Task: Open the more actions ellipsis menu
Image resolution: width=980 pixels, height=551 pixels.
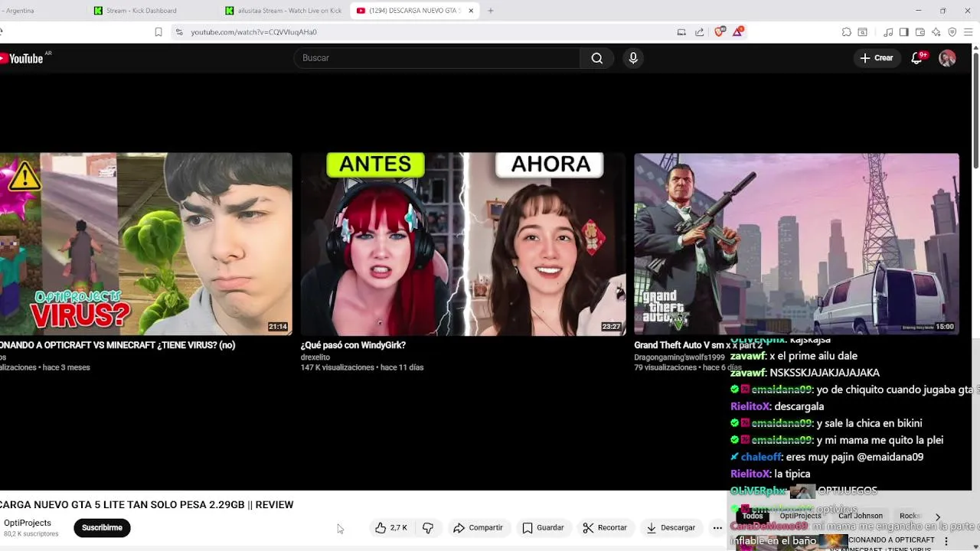Action: click(x=717, y=527)
